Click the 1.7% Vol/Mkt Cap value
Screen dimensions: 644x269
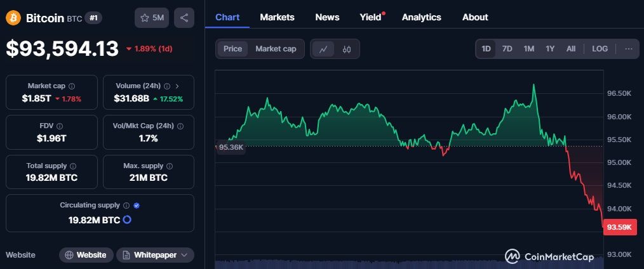pos(148,138)
